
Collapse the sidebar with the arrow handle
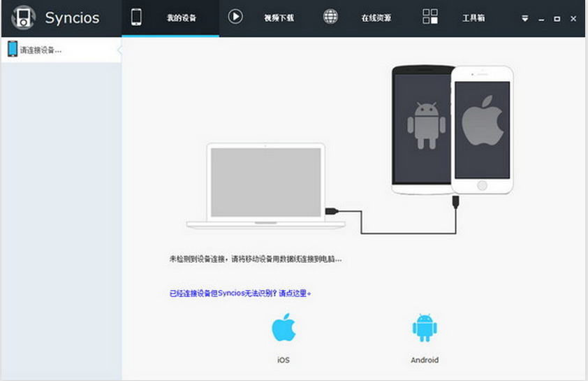119,50
